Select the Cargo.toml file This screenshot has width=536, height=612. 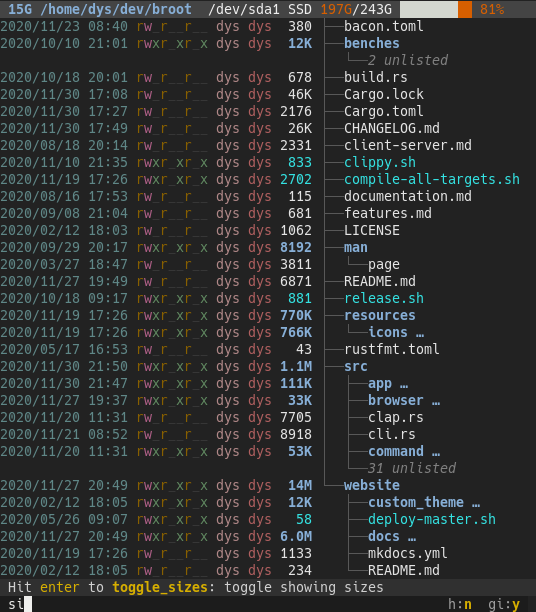coord(383,111)
